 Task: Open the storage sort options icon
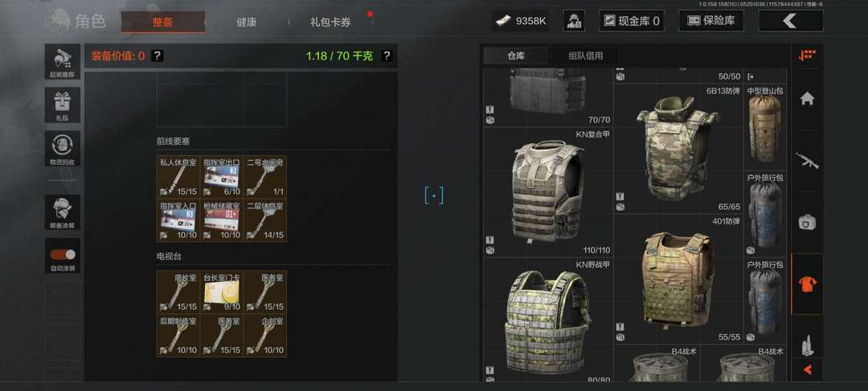tap(807, 56)
